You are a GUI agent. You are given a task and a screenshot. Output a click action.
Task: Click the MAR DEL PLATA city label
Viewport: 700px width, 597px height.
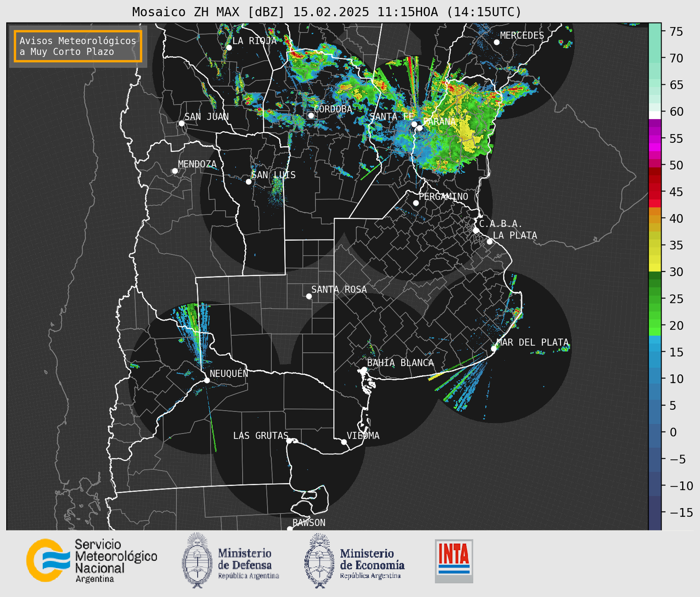532,343
